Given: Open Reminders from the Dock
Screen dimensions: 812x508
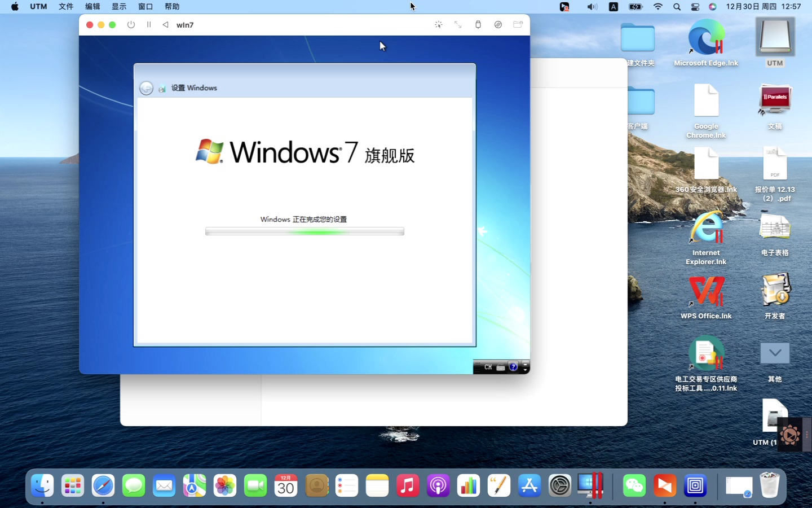Looking at the screenshot, I should (x=347, y=485).
